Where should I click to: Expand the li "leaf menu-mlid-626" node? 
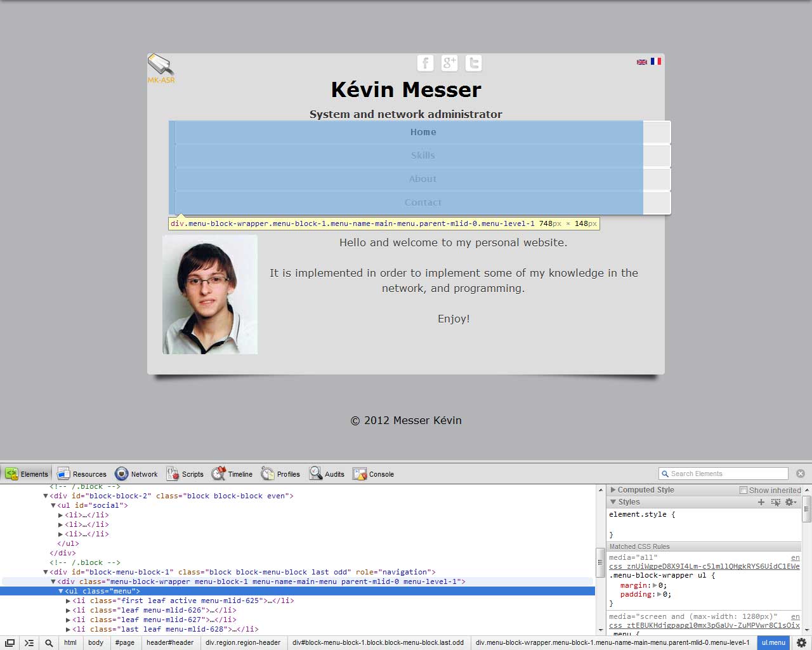pyautogui.click(x=69, y=610)
